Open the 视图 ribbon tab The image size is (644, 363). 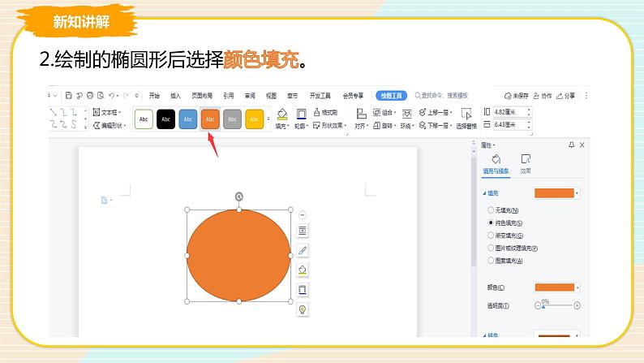pos(271,95)
